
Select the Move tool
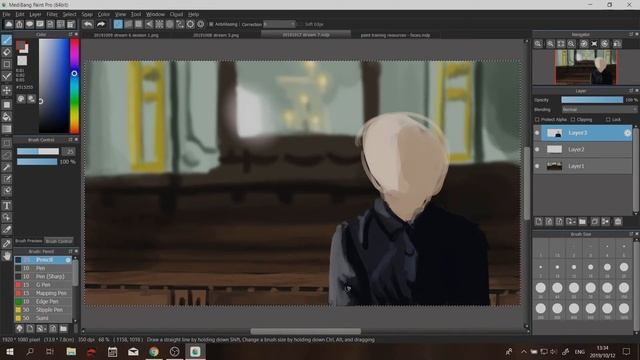(7, 90)
